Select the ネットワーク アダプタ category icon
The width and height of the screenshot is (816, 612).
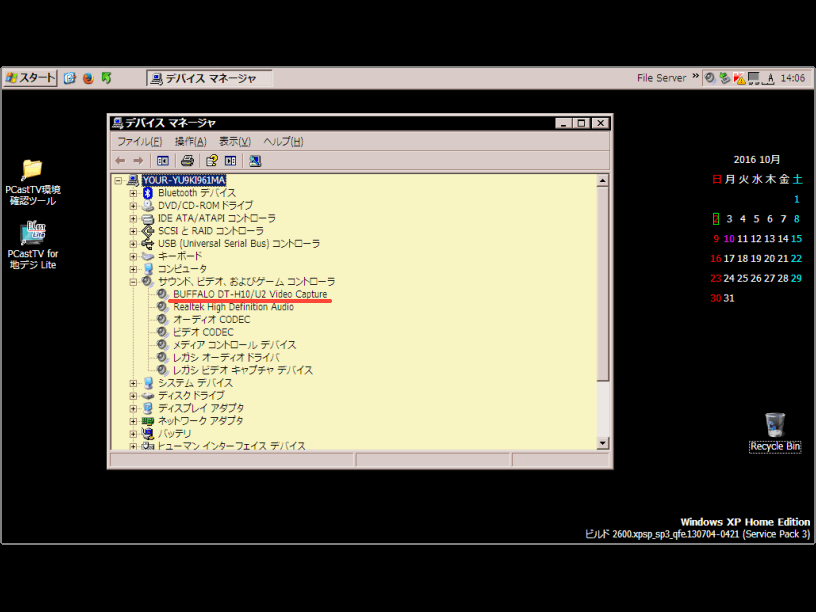148,421
